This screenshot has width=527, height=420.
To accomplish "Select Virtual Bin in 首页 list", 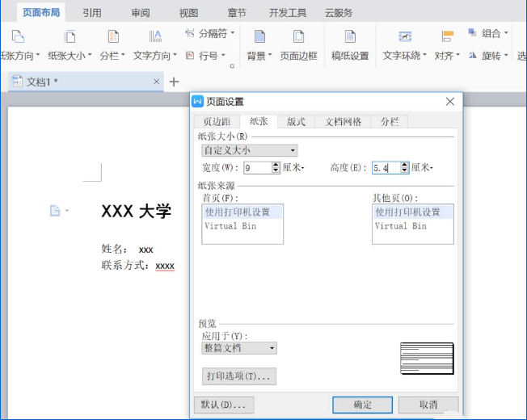I will [230, 226].
